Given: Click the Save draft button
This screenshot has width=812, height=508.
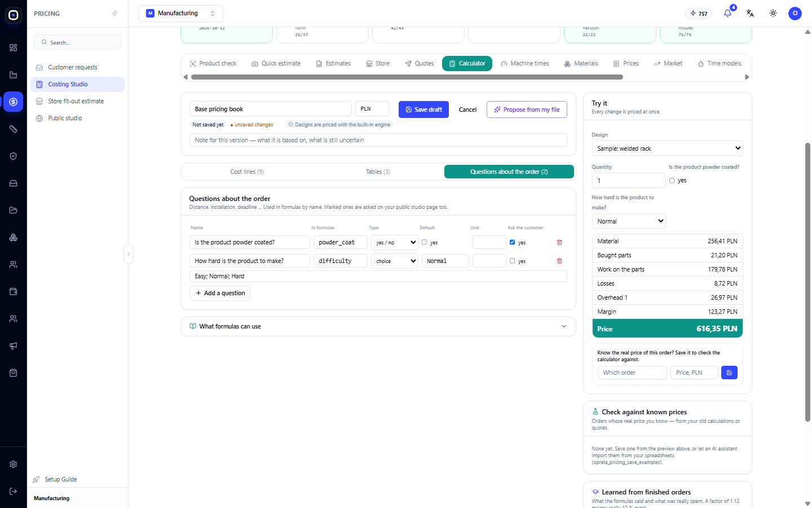Looking at the screenshot, I should (x=423, y=110).
